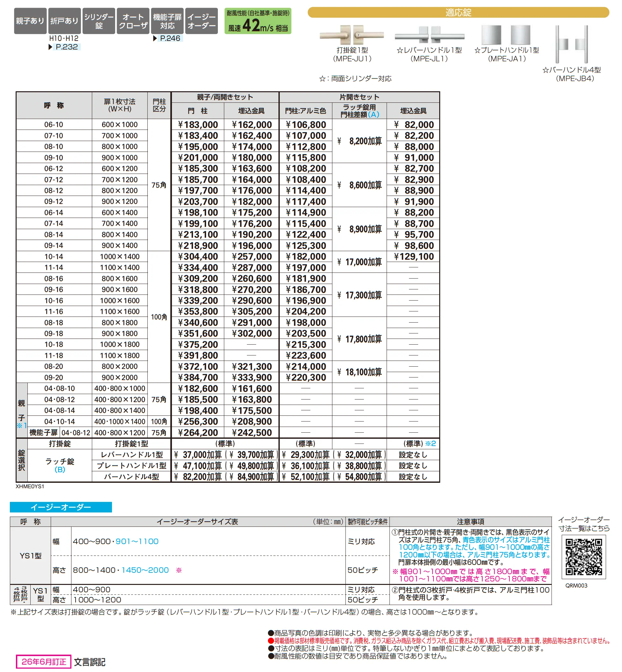Select the 08-20 row size 800×2000
Viewport: 622px width, 672px height.
[x=120, y=366]
